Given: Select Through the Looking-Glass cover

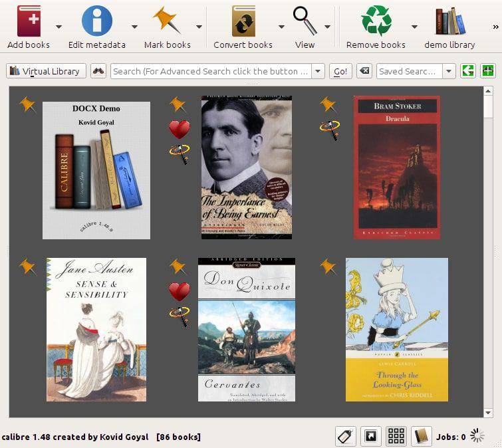Looking at the screenshot, I should [397, 330].
